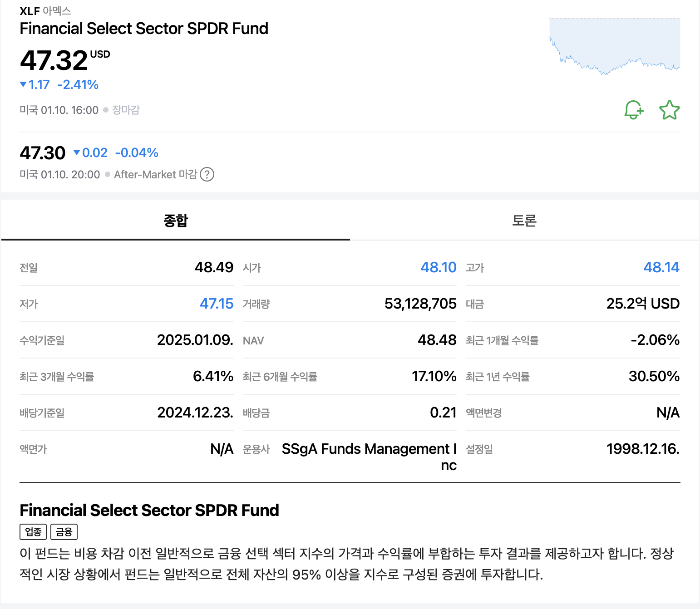Screen dimensions: 700x609
Task: Click the volume value 53,128,705
Action: pyautogui.click(x=420, y=304)
